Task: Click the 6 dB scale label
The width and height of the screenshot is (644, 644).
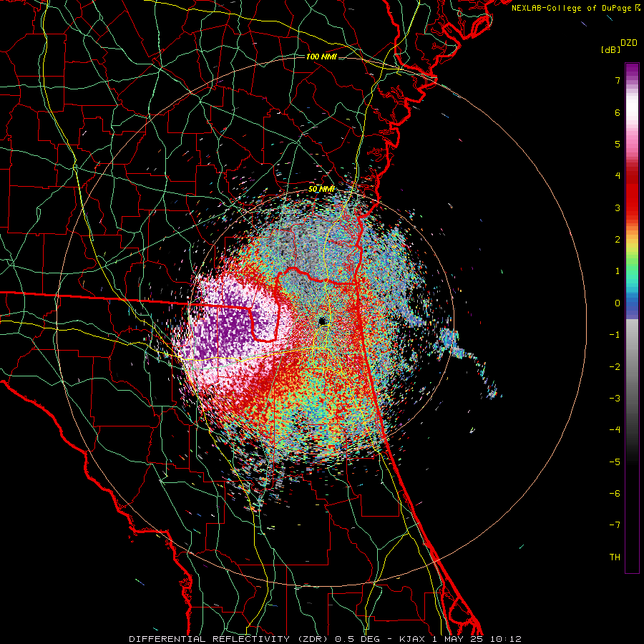Action: [x=618, y=112]
